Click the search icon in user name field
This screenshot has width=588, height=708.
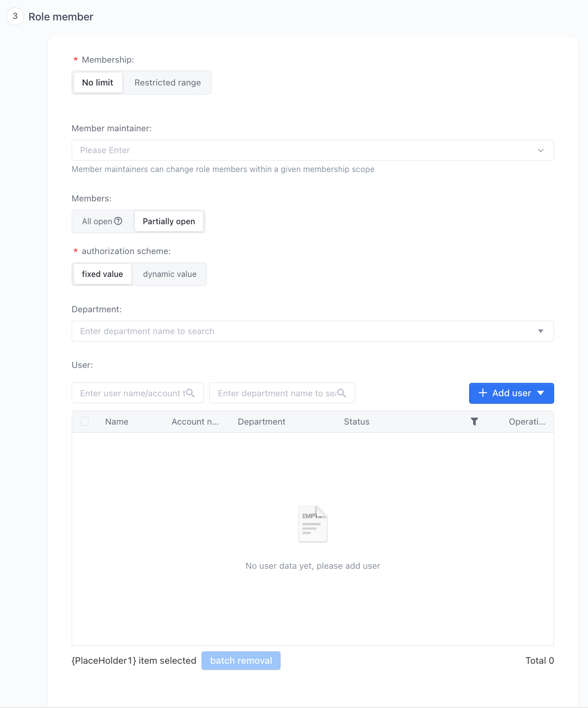(x=190, y=393)
